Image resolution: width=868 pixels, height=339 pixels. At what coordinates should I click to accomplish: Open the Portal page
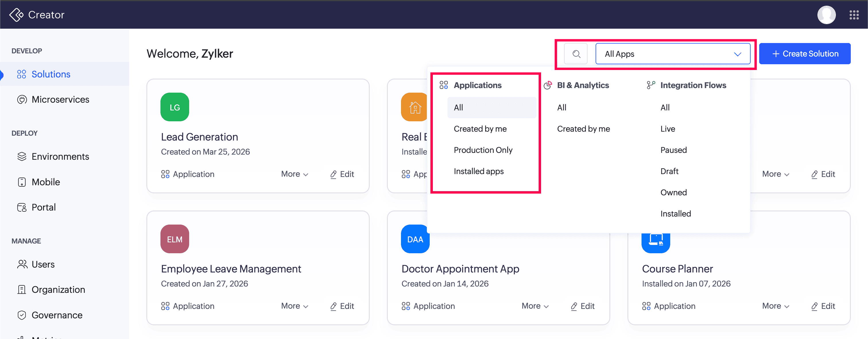point(43,207)
